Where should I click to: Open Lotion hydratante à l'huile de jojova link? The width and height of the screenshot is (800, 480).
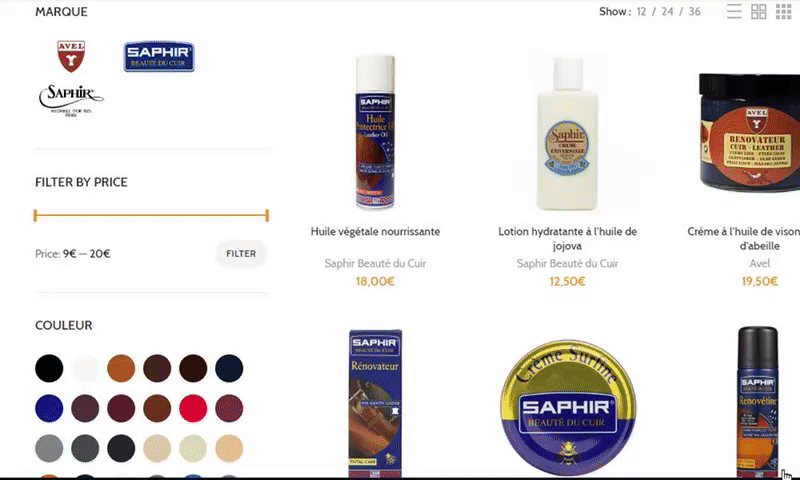pos(567,238)
